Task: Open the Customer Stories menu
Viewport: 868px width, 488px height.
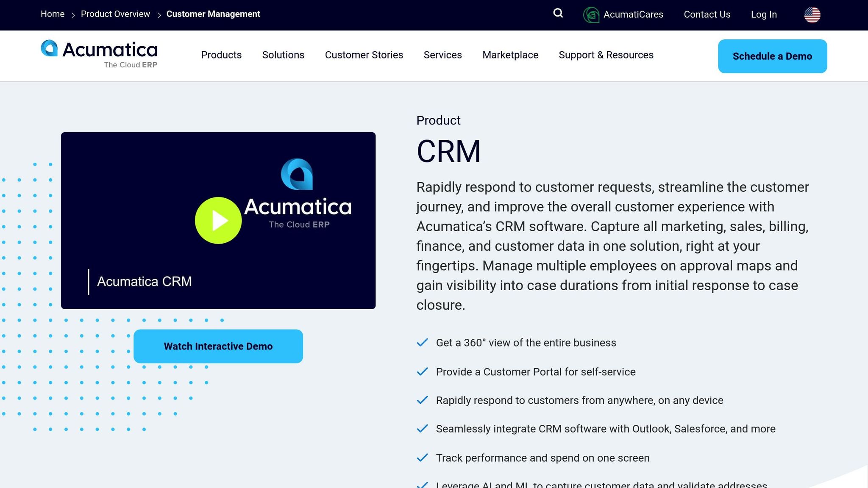Action: point(364,55)
